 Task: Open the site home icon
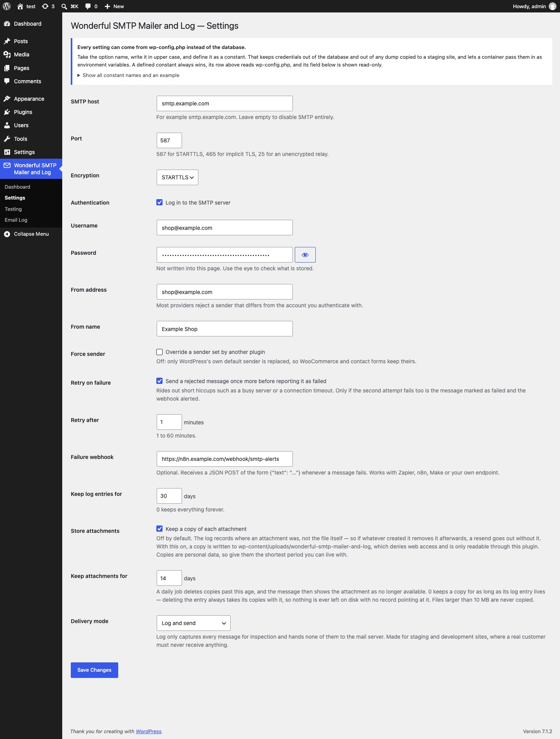click(x=20, y=6)
